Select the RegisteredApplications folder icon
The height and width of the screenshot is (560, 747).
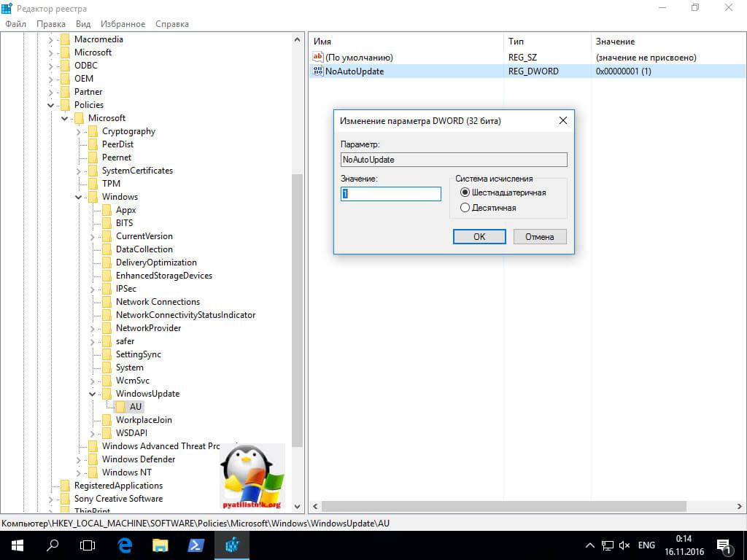click(x=66, y=485)
